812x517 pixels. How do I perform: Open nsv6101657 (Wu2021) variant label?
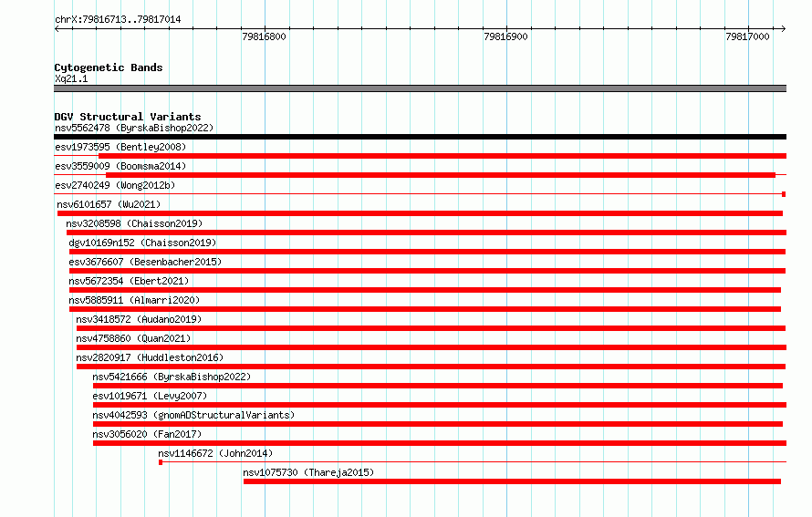109,204
